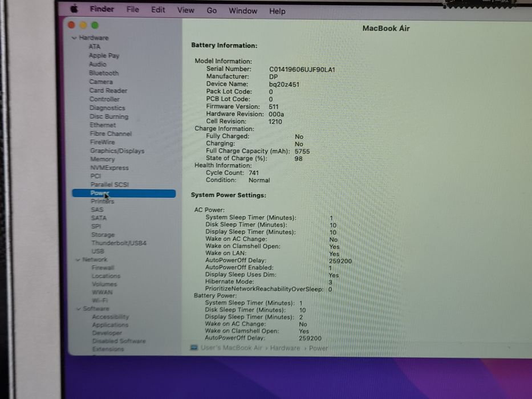Click the Battery Information heading
This screenshot has width=532, height=399.
coord(224,46)
